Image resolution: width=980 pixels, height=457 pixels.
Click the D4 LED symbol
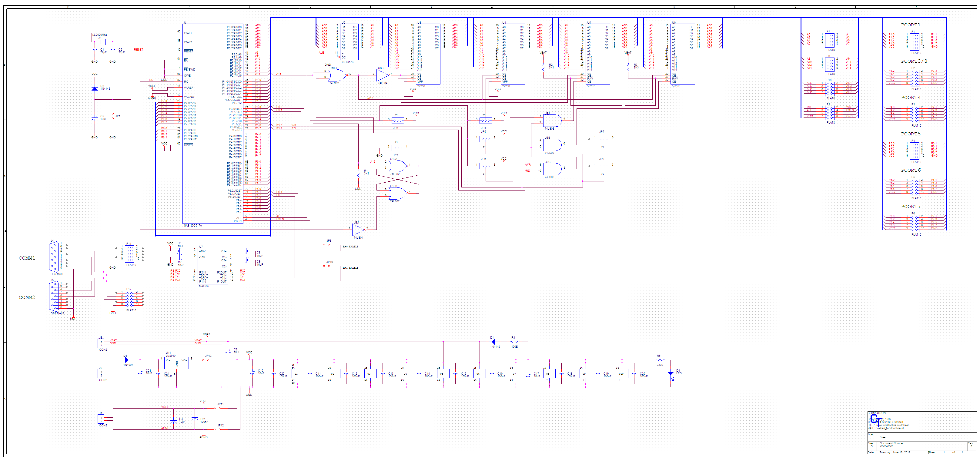(x=670, y=374)
